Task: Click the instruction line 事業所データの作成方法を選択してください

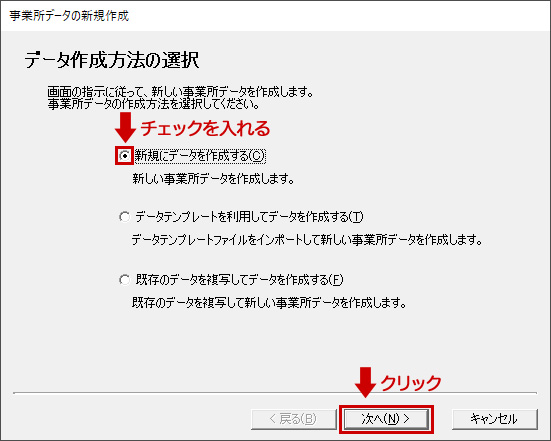Action: tap(154, 104)
